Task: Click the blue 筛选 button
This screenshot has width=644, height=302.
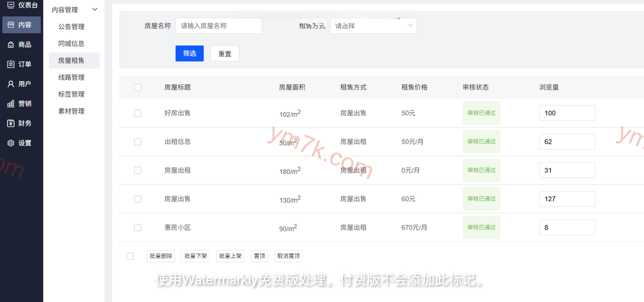Action: point(189,54)
